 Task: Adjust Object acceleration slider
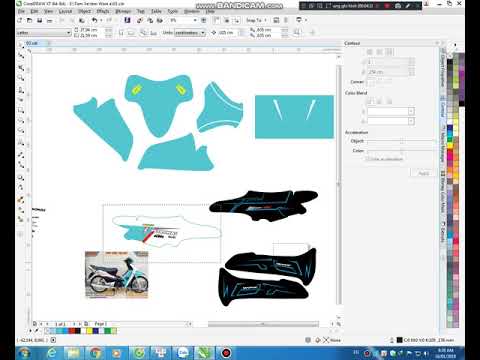coord(402,141)
